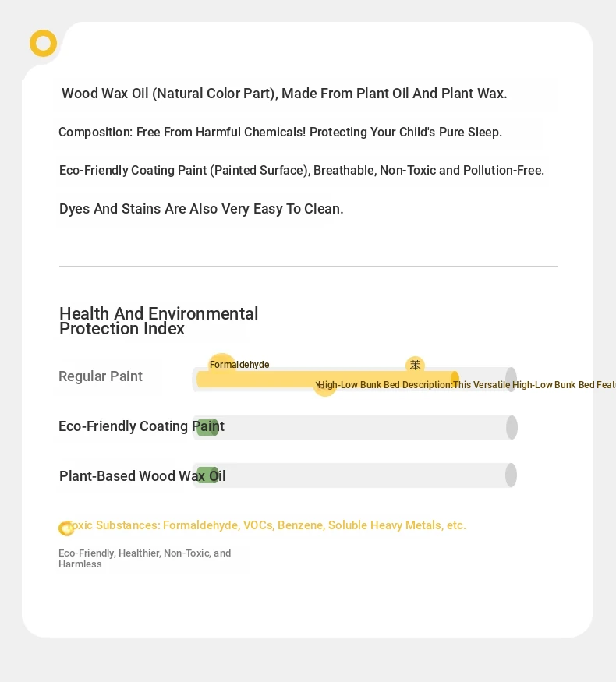Click the Eco-Friendly, Healthier, Non-Toxic caption
The width and height of the screenshot is (616, 682).
tap(145, 559)
